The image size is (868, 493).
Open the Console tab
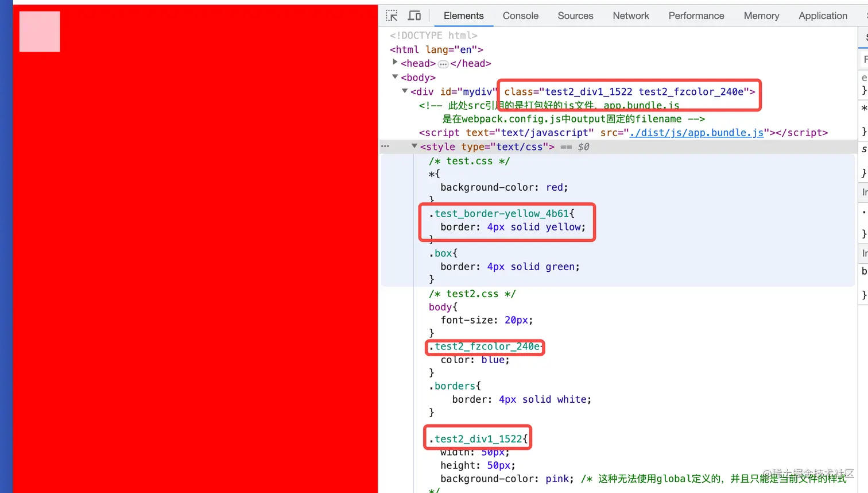(x=521, y=16)
